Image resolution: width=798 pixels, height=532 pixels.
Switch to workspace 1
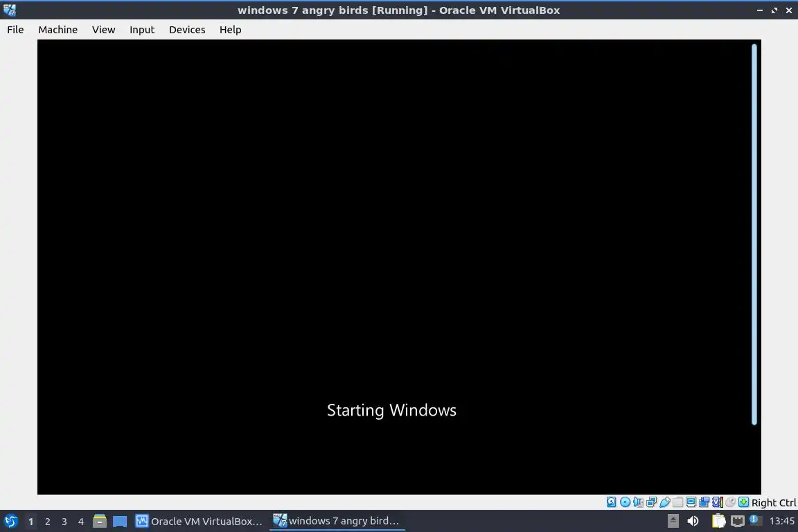coord(30,522)
